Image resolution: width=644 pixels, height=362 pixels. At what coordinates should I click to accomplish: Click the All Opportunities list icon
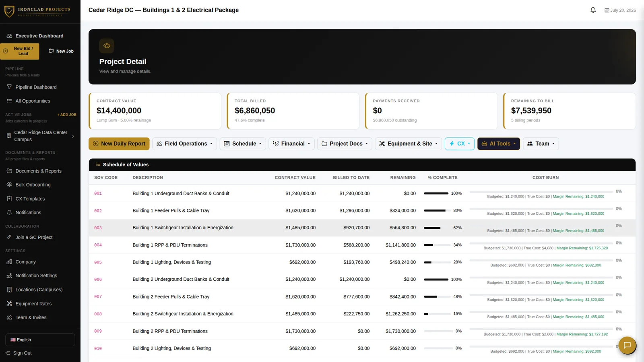coord(9,101)
